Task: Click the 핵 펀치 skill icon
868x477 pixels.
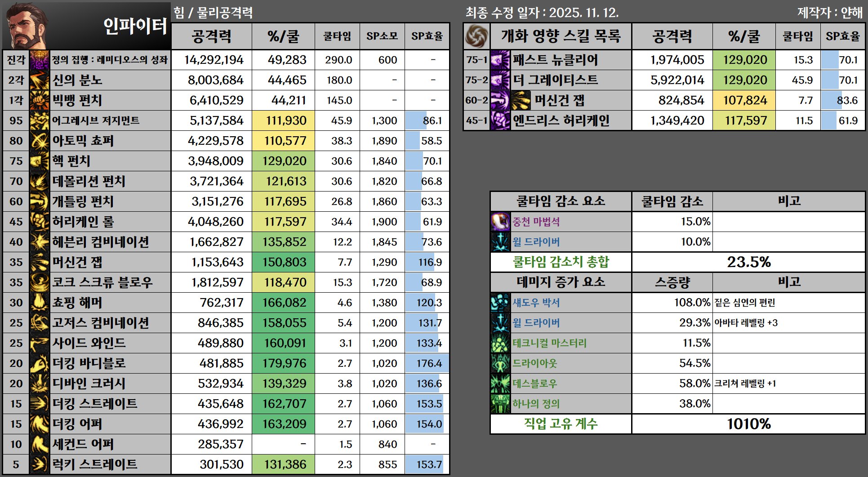Action: tap(39, 161)
